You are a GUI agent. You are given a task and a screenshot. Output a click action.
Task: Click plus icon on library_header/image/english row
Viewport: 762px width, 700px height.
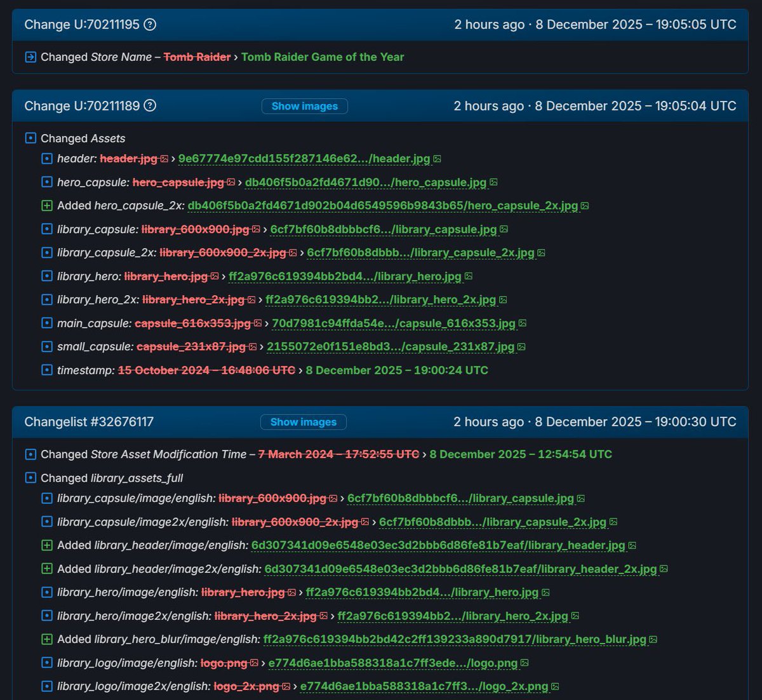coord(46,545)
